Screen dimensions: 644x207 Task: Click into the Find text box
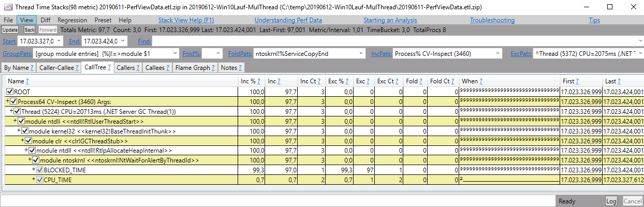pos(398,41)
